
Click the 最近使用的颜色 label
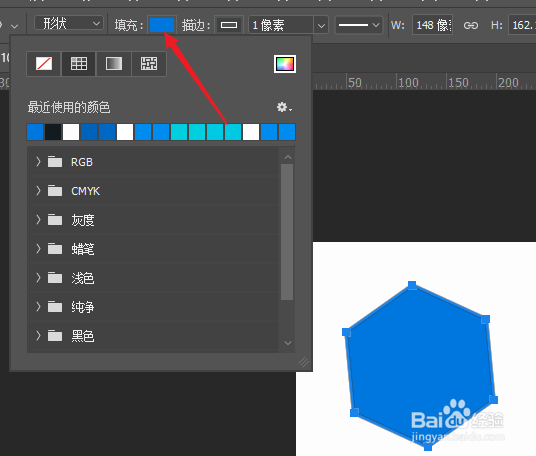click(69, 107)
